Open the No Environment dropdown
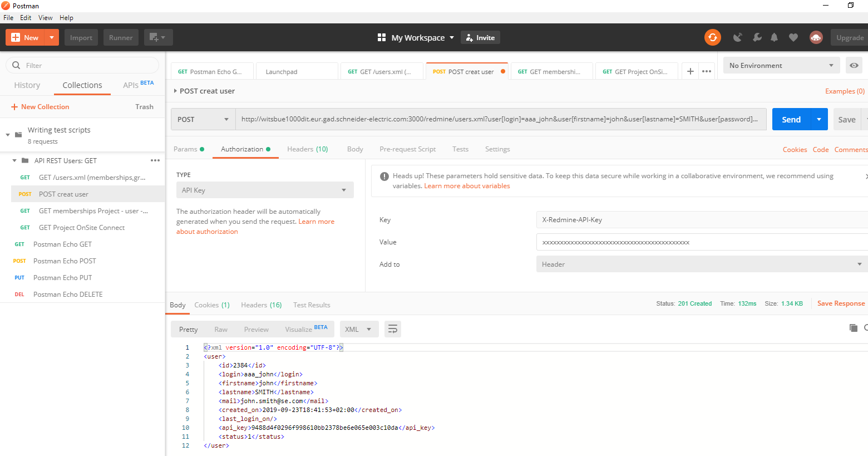 coord(781,65)
